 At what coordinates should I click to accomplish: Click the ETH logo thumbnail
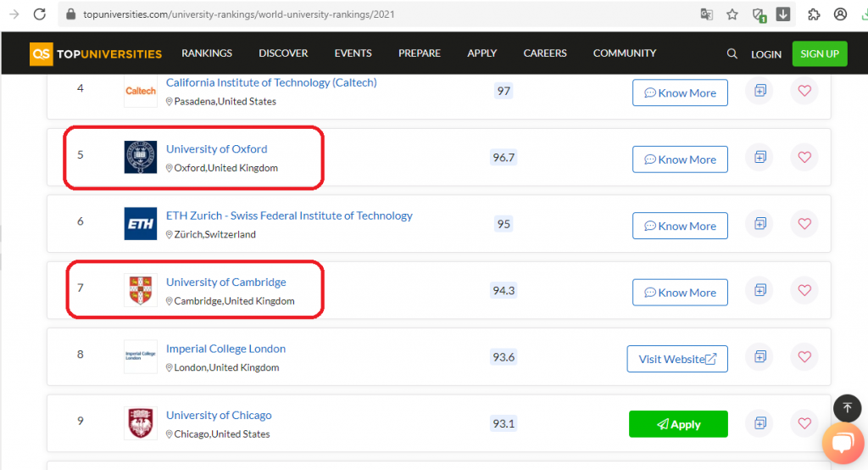pos(141,223)
